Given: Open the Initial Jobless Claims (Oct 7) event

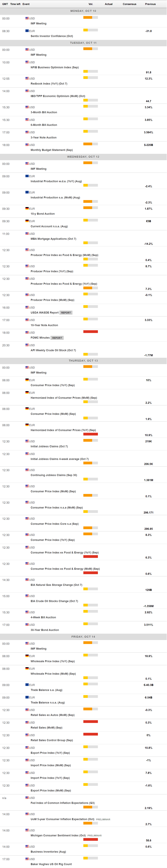Looking at the screenshot, I should click(x=49, y=447).
